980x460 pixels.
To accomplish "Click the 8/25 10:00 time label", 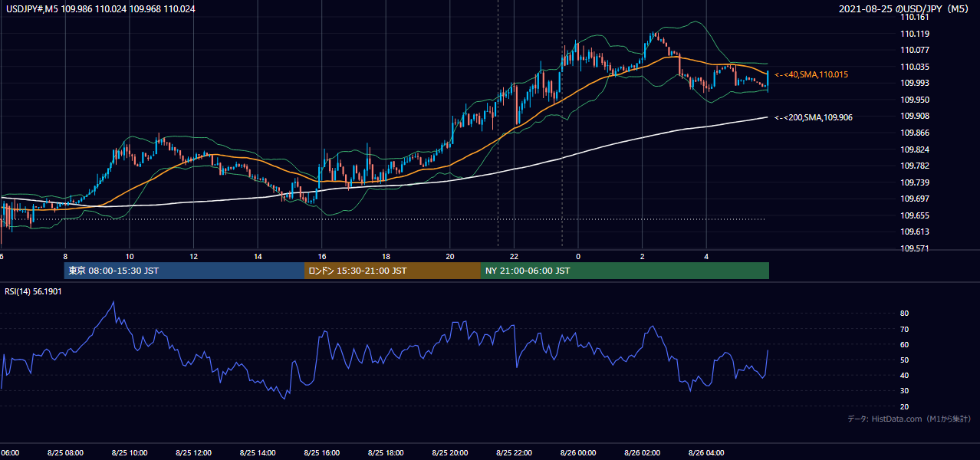I will [129, 452].
